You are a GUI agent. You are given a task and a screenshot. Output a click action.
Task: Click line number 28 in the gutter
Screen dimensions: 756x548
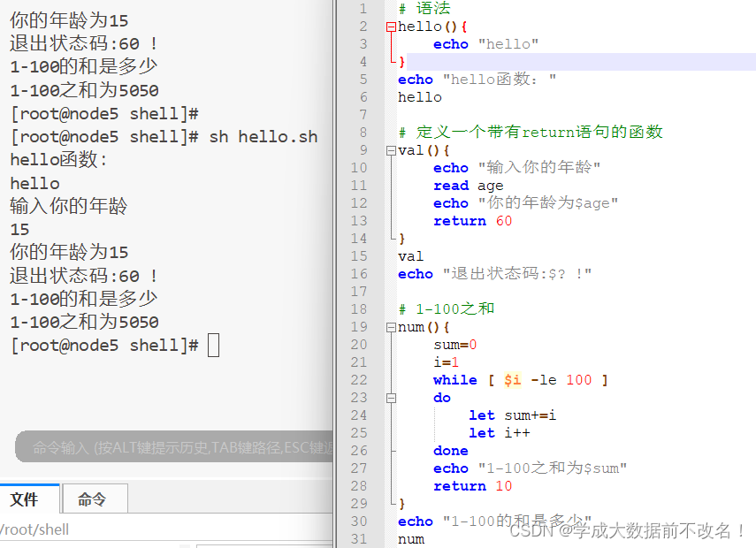(359, 486)
